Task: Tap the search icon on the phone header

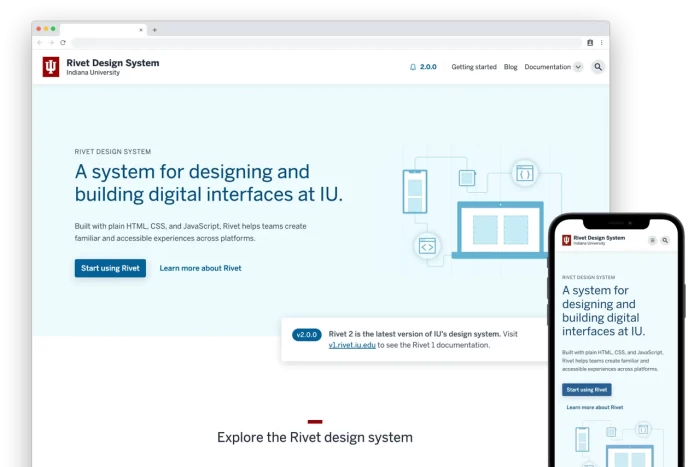Action: 664,241
